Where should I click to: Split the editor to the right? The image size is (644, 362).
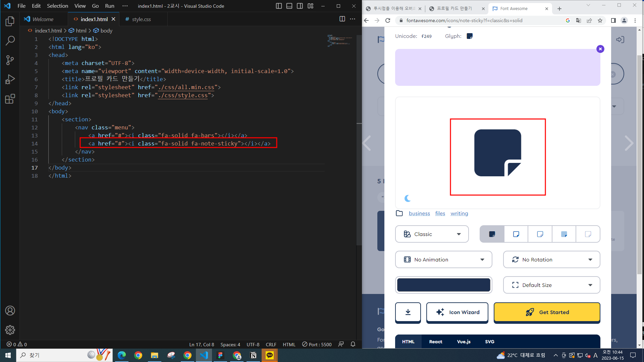(x=342, y=19)
